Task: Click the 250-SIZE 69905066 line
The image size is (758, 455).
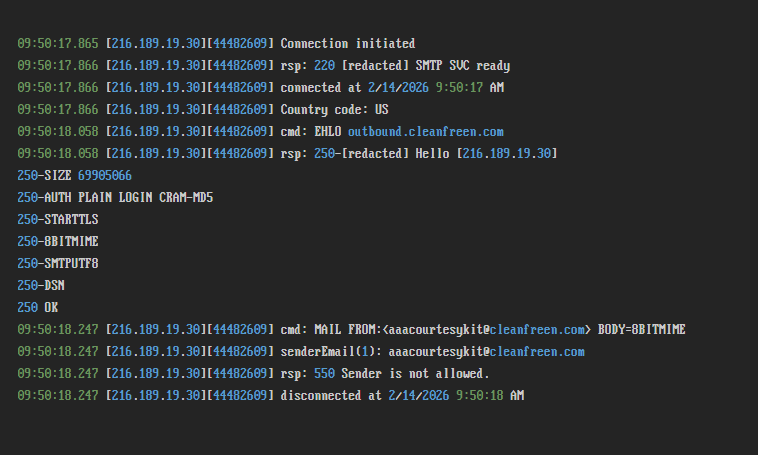Action: tap(74, 175)
